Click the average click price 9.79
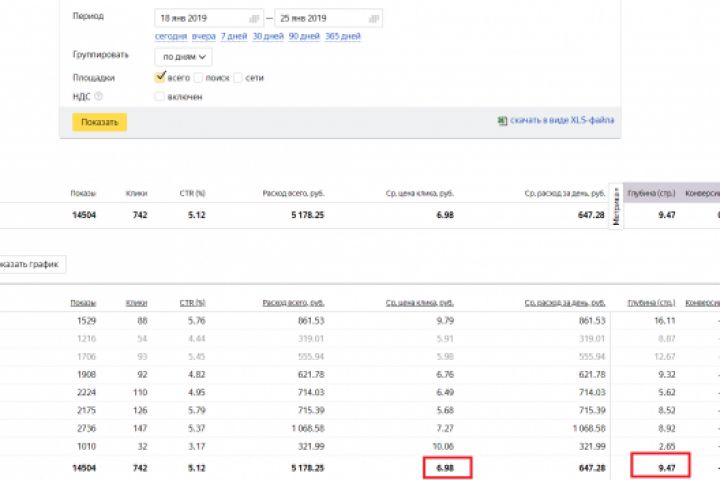Viewport: 720px width, 480px height. [445, 321]
